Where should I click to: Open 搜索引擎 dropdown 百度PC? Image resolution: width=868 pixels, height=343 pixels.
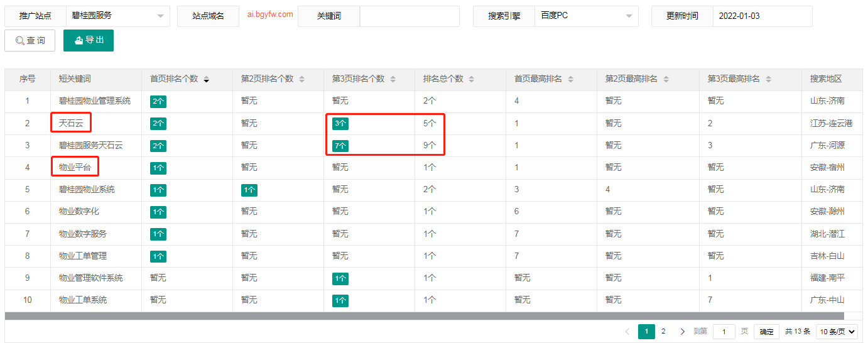pos(587,16)
